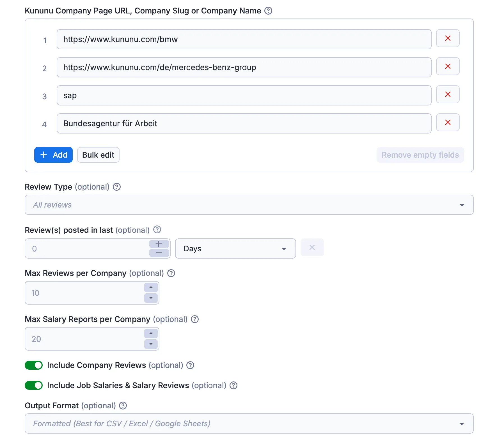Remove the bmw URL entry

click(x=448, y=38)
